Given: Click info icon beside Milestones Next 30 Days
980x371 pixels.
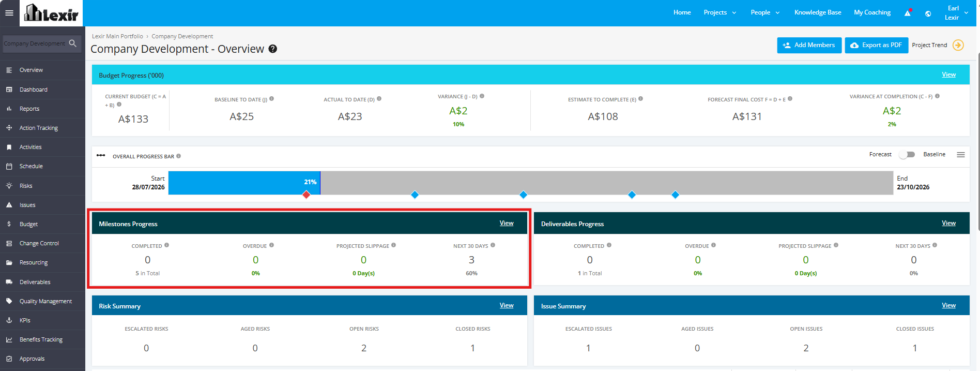Looking at the screenshot, I should 493,245.
